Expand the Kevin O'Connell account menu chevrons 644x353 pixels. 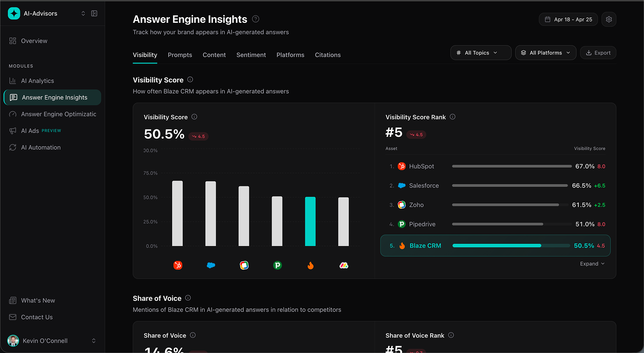tap(94, 341)
